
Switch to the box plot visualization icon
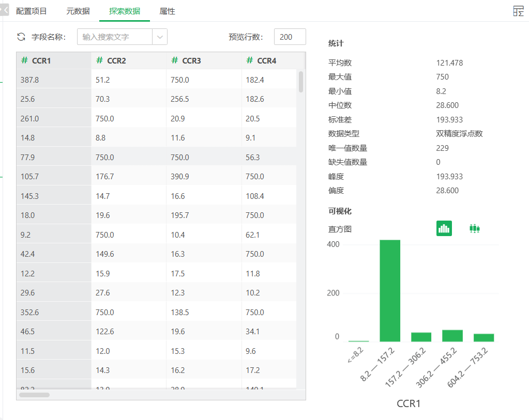click(x=475, y=228)
